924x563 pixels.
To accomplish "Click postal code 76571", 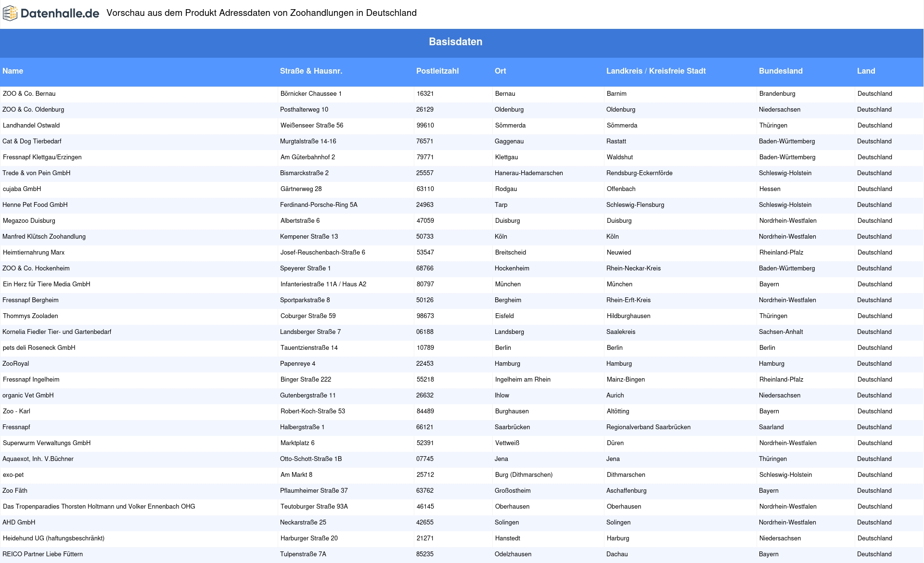I will (425, 141).
